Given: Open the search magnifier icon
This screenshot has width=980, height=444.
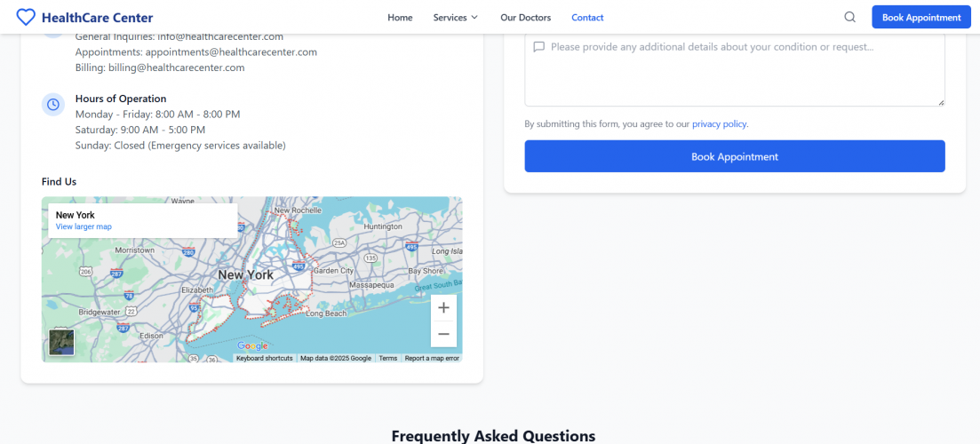Looking at the screenshot, I should (x=849, y=17).
